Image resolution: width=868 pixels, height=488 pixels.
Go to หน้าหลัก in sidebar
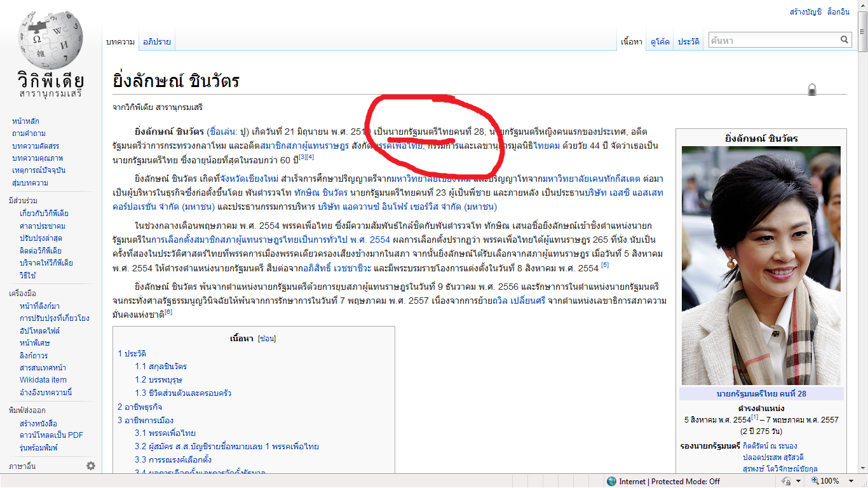pos(25,121)
